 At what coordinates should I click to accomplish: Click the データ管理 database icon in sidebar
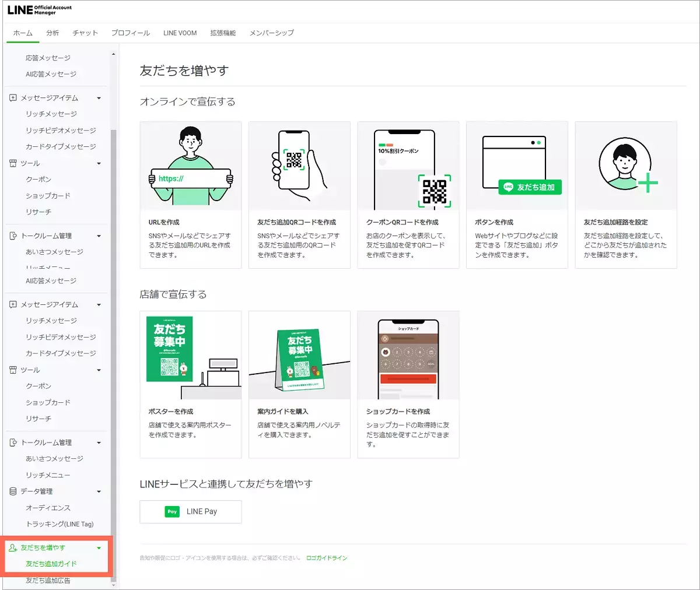click(x=13, y=491)
